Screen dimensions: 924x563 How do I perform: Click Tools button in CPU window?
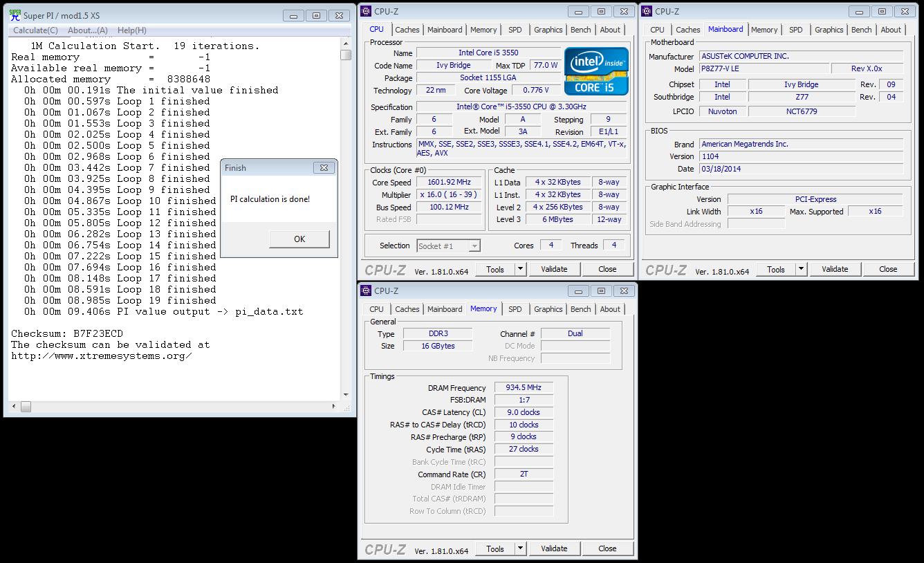click(495, 269)
